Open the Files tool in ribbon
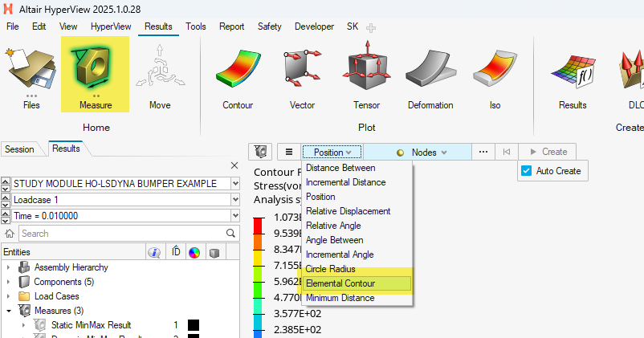Image resolution: width=644 pixels, height=338 pixels. pos(31,76)
